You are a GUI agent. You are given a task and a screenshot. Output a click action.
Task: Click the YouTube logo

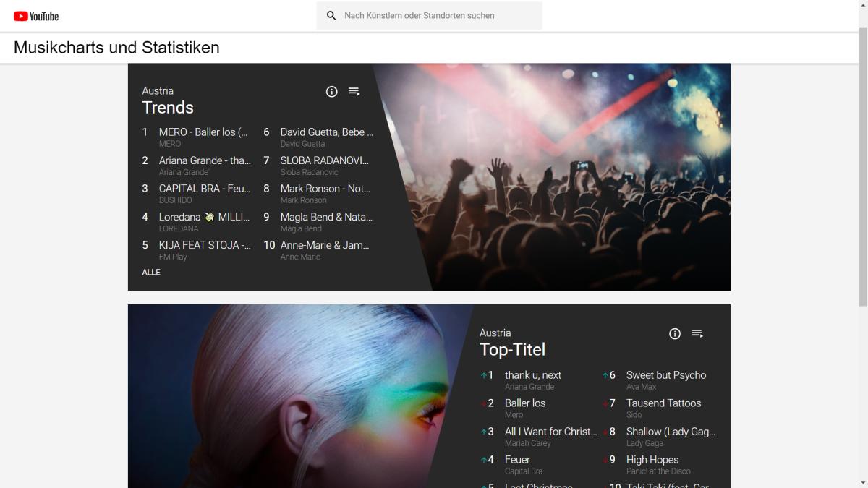[36, 16]
